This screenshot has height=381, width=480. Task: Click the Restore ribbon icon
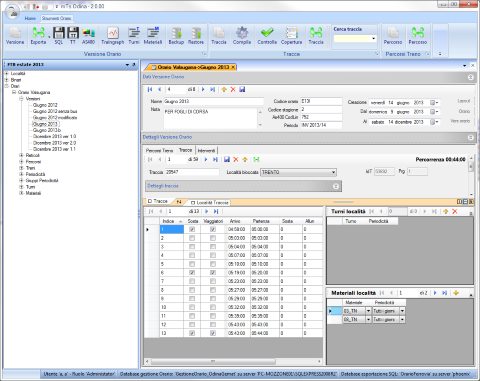point(196,36)
